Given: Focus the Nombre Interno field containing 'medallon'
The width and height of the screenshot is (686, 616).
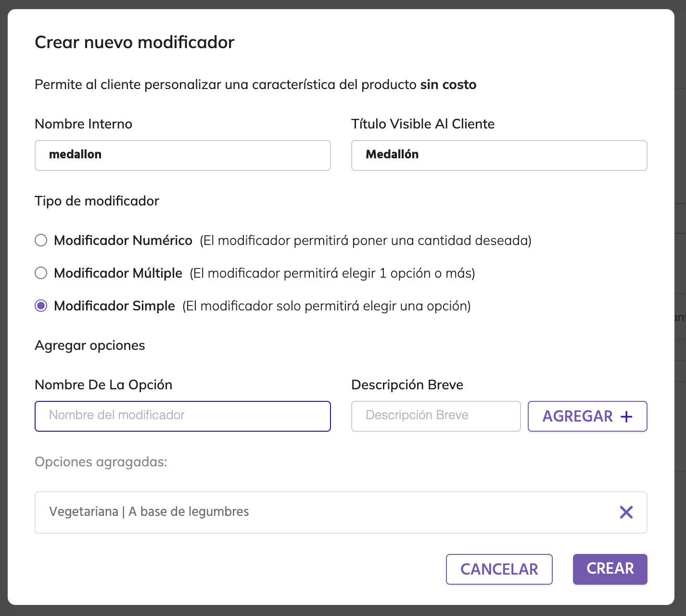Looking at the screenshot, I should pos(182,155).
